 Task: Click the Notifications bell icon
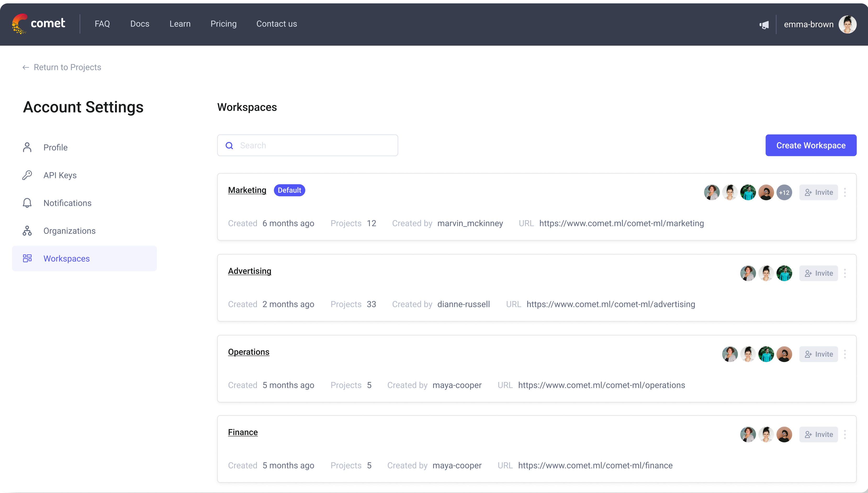[x=27, y=203]
